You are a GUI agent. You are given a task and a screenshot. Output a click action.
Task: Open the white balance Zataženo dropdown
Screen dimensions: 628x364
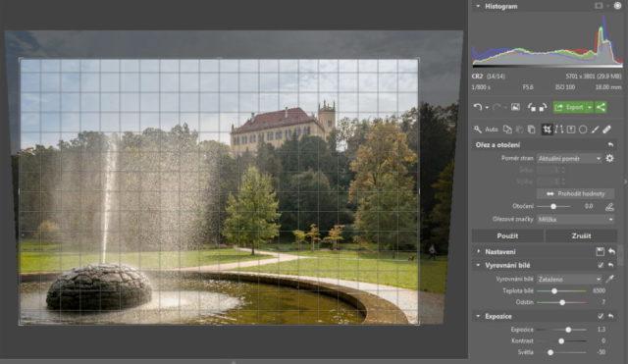click(x=569, y=279)
